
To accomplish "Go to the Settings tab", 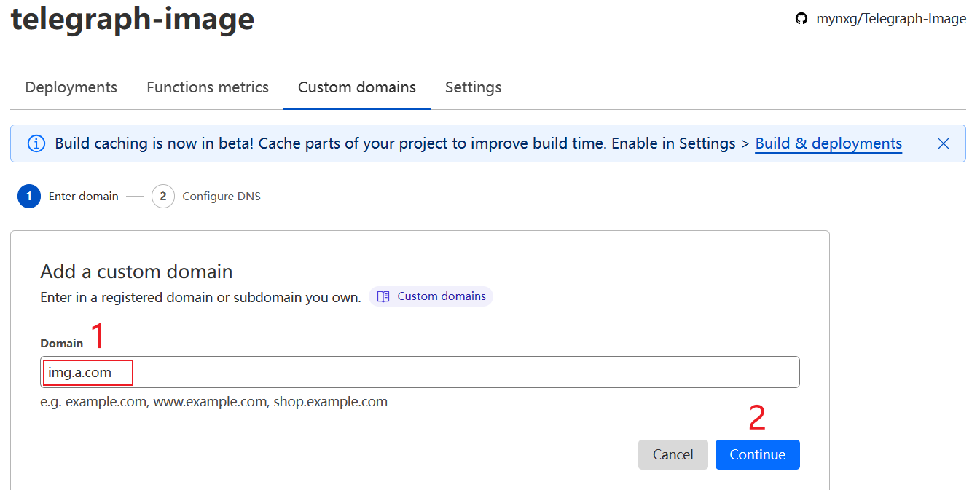I will coord(473,87).
